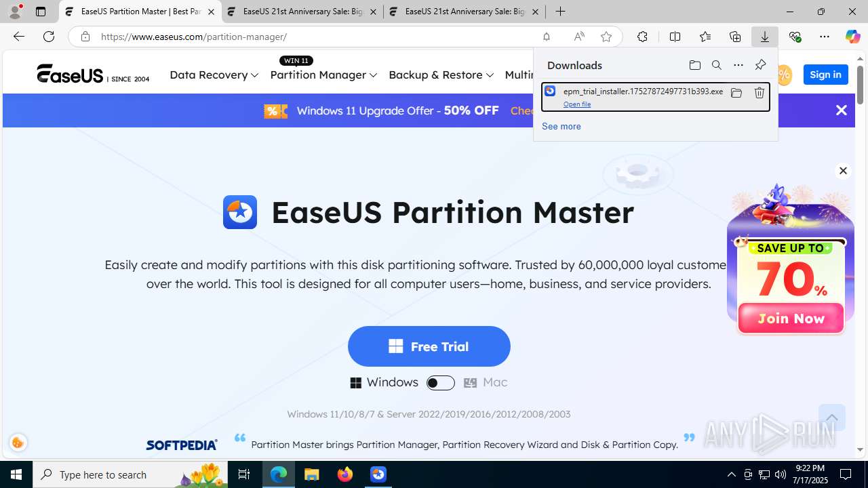Open cookie settings icon at page corner
The width and height of the screenshot is (868, 488).
18,443
